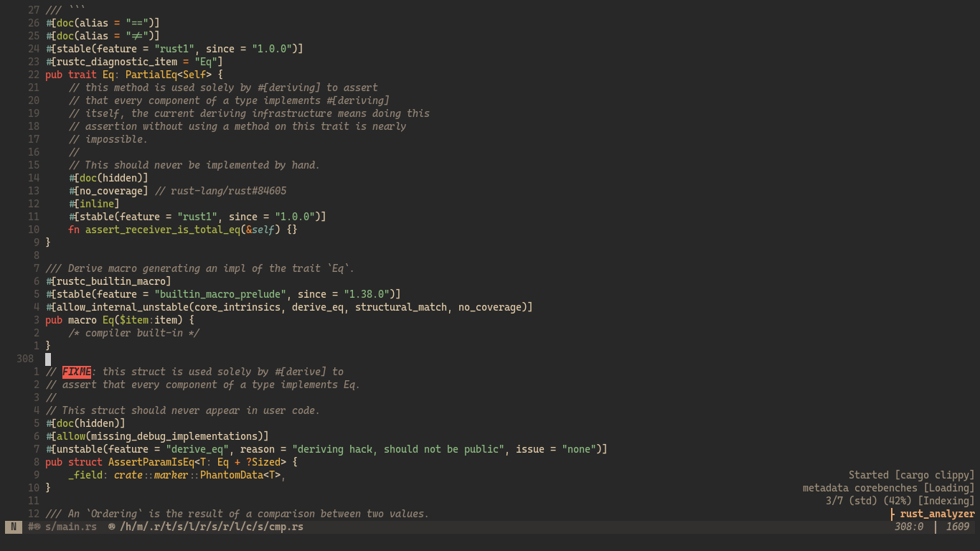Screen dimensions: 980x551
Task: Click the highlighted FIXME keyword
Action: click(77, 372)
